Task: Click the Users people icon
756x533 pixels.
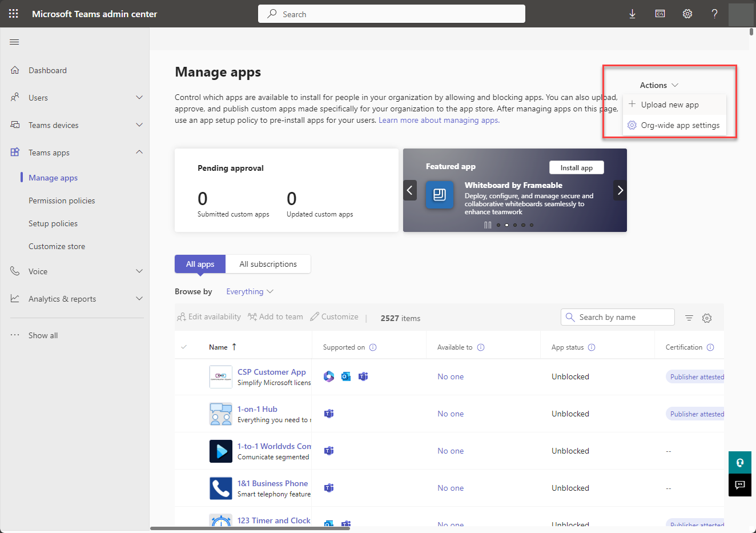Action: (x=15, y=98)
